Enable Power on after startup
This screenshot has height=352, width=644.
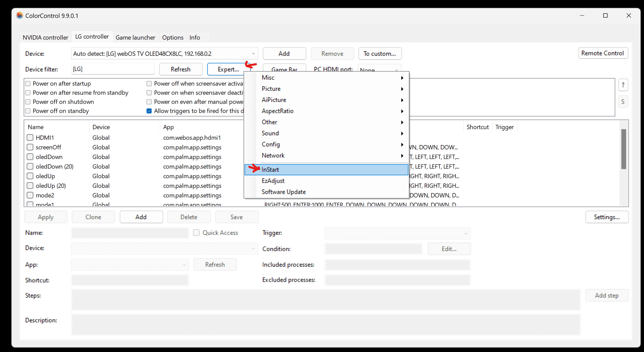(28, 84)
